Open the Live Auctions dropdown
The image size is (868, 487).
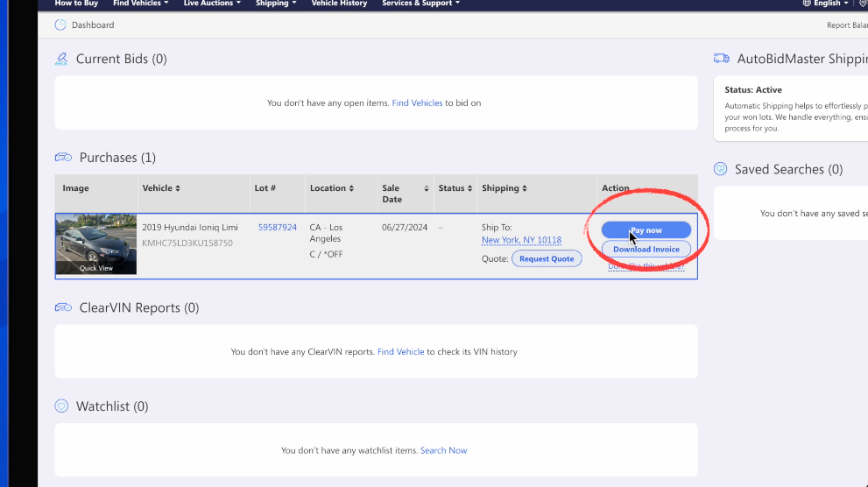pyautogui.click(x=213, y=4)
